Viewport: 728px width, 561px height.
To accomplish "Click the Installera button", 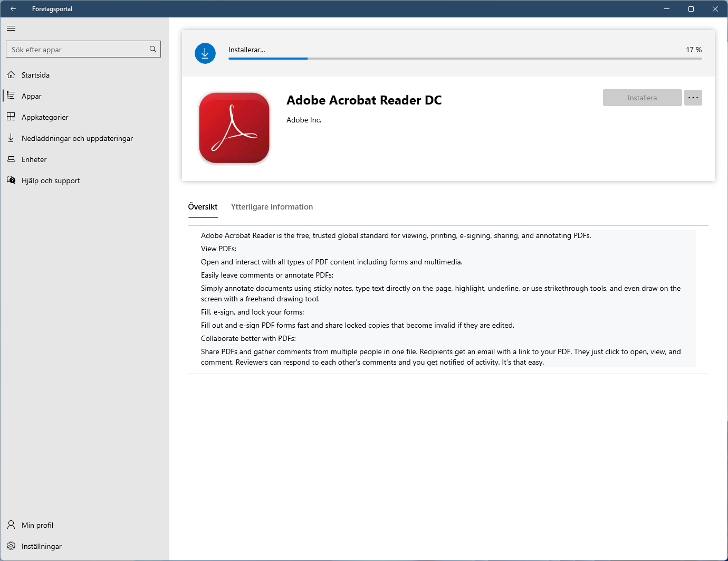I will point(642,98).
